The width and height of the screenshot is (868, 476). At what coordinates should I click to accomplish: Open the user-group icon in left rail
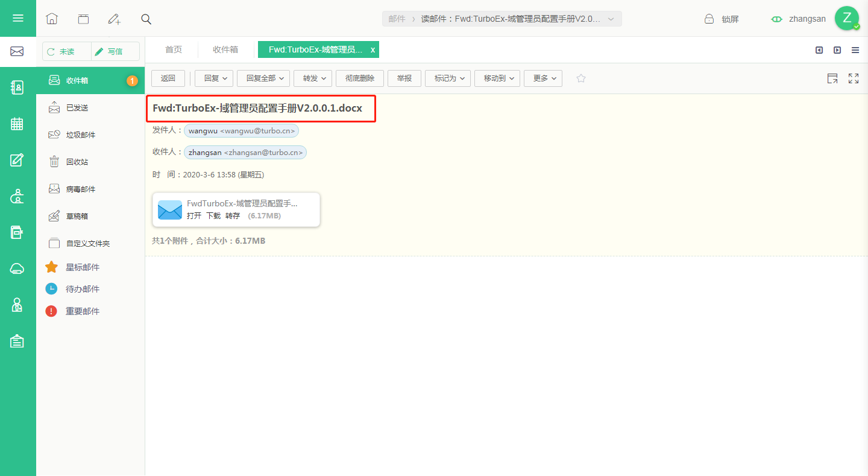click(17, 196)
